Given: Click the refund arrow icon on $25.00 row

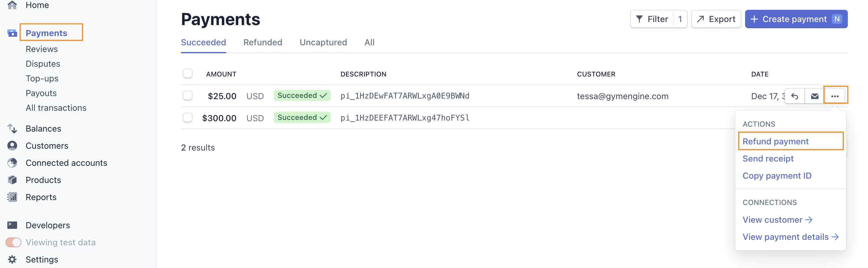Looking at the screenshot, I should (795, 96).
